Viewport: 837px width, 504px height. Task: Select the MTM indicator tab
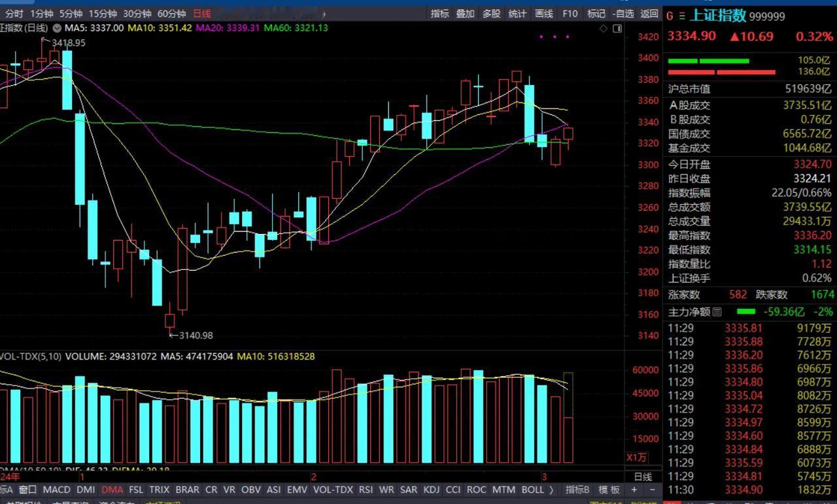pyautogui.click(x=504, y=489)
